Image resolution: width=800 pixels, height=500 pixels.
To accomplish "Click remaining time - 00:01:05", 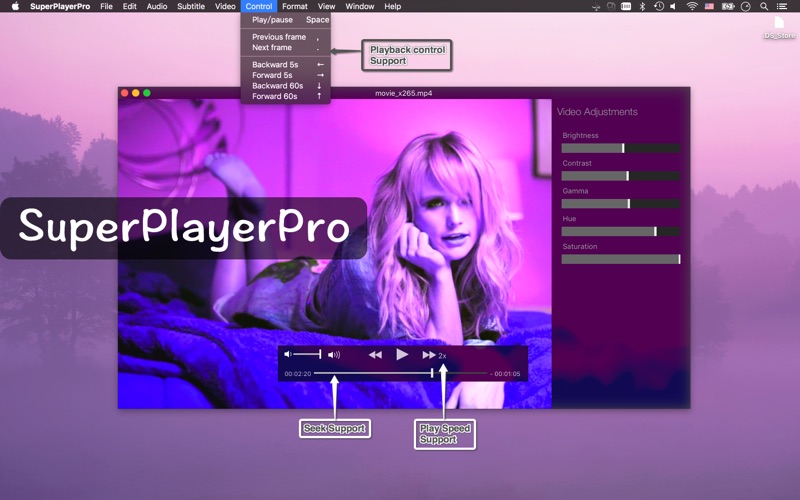I will tap(505, 374).
